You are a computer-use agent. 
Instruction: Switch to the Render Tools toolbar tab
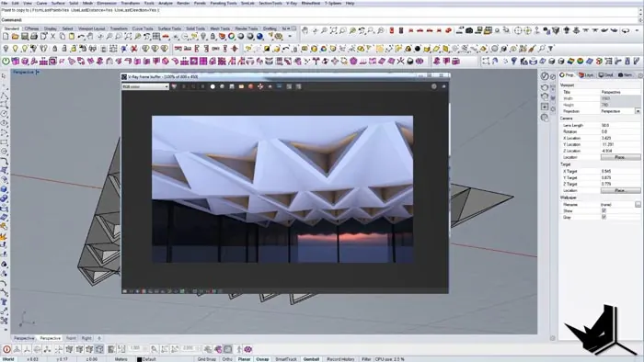click(x=247, y=28)
